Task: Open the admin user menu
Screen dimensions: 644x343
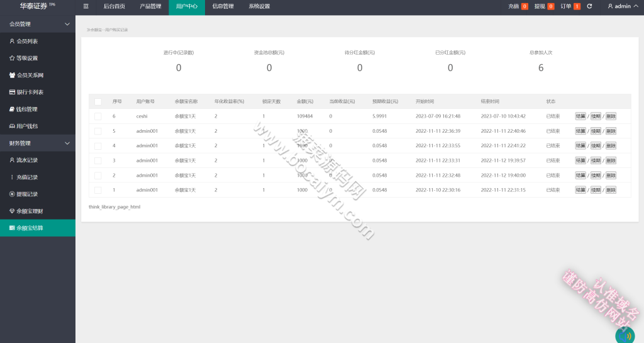Action: pyautogui.click(x=623, y=6)
